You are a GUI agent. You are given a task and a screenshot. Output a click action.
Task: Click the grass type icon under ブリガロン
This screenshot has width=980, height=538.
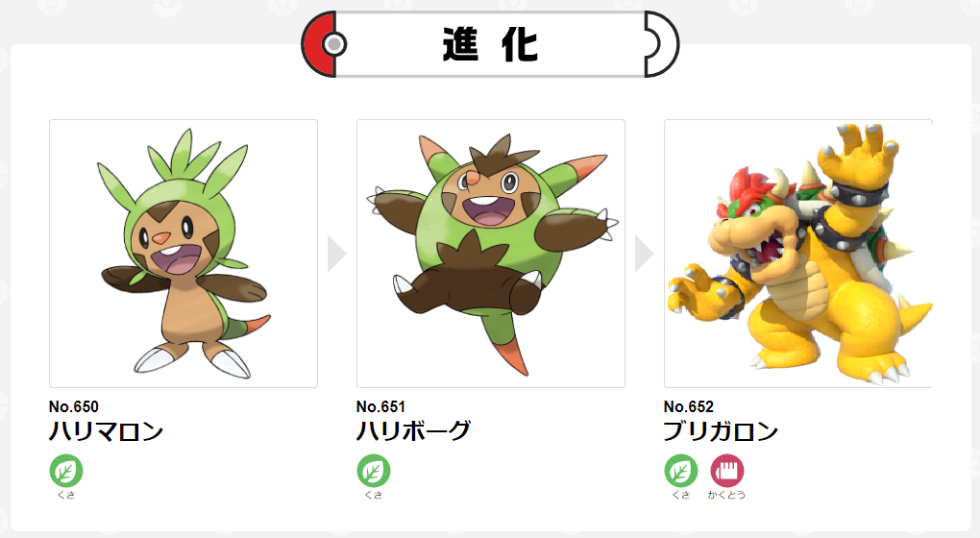(681, 471)
